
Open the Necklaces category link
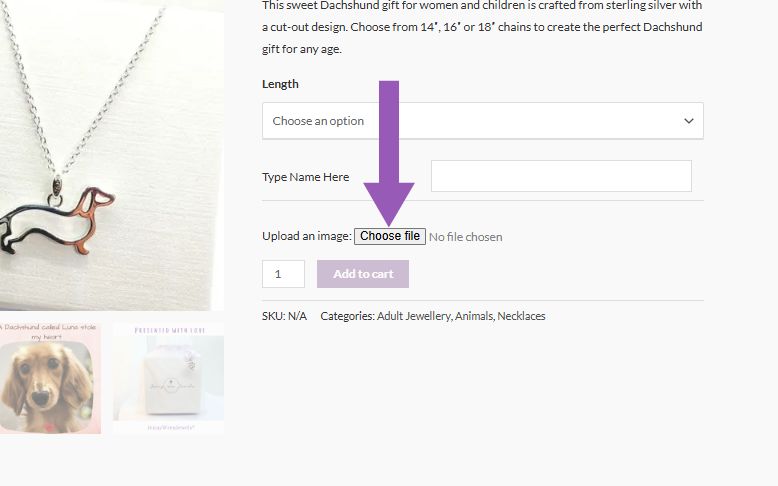pyautogui.click(x=521, y=316)
